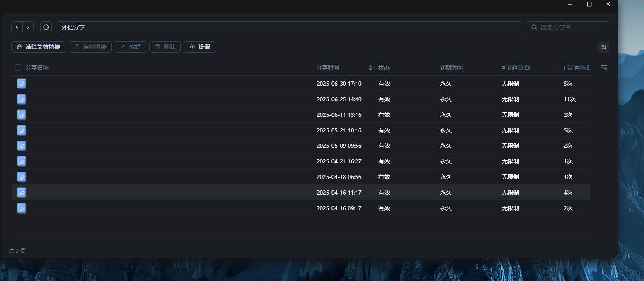This screenshot has height=281, width=644.
Task: Sort by the 分享时间 column arrows
Action: point(371,68)
